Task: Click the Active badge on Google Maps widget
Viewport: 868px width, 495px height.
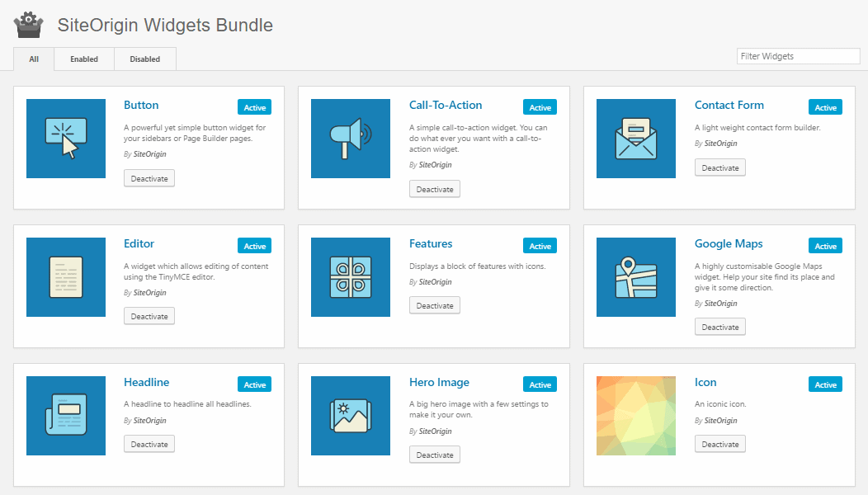Action: 825,246
